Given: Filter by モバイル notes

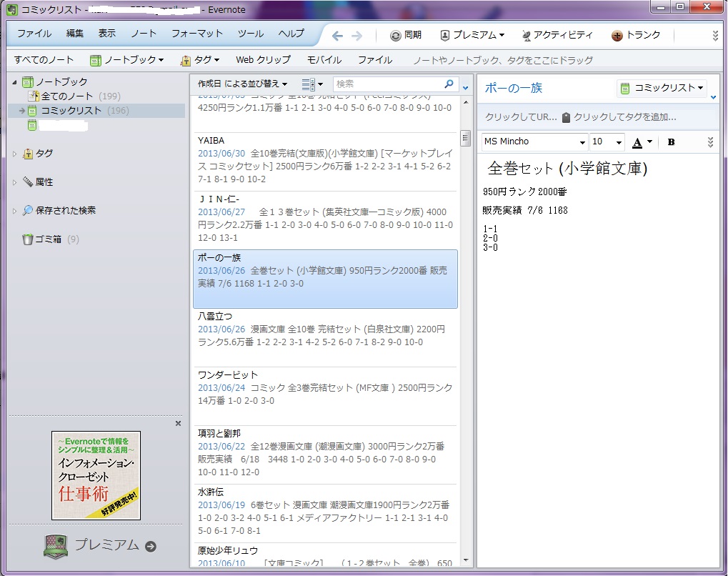Looking at the screenshot, I should click(324, 60).
